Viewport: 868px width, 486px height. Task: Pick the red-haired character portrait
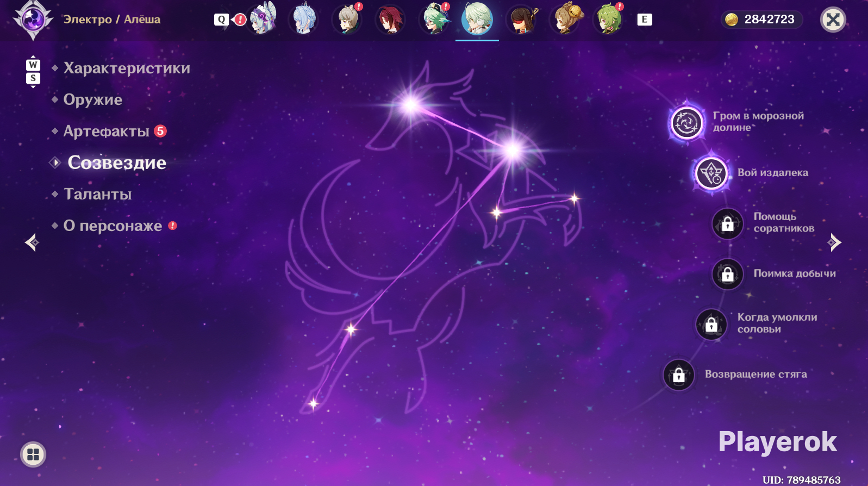tap(390, 19)
